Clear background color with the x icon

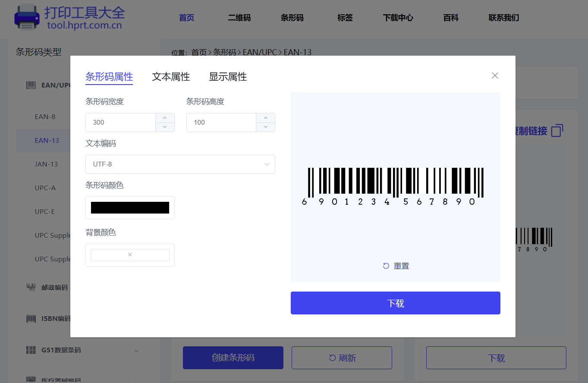point(130,255)
